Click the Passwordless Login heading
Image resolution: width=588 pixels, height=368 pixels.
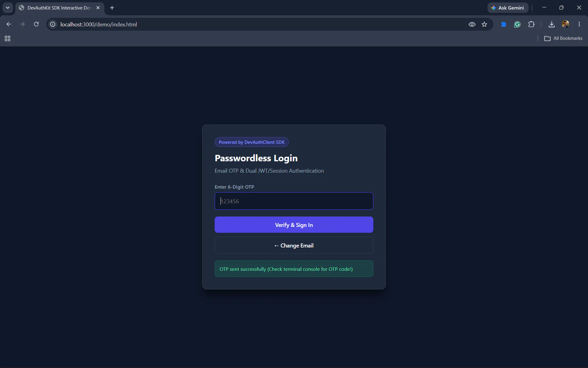point(256,158)
